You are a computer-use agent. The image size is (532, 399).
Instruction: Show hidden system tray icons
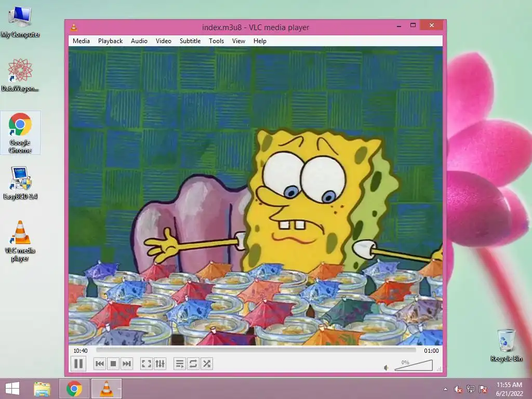(x=445, y=389)
